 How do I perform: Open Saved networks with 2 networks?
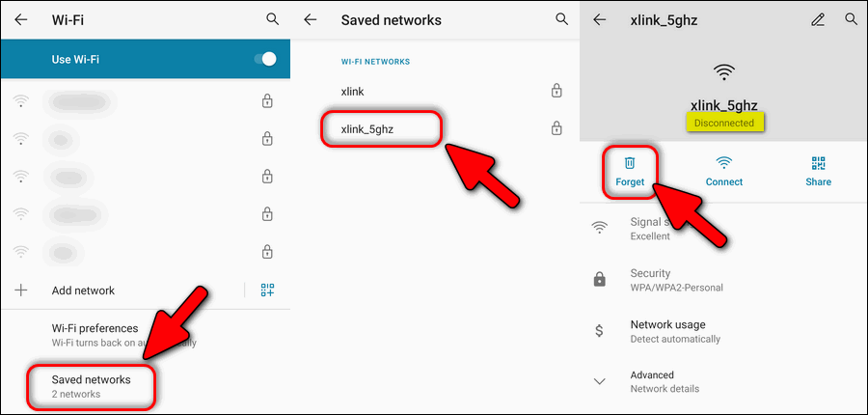point(92,387)
